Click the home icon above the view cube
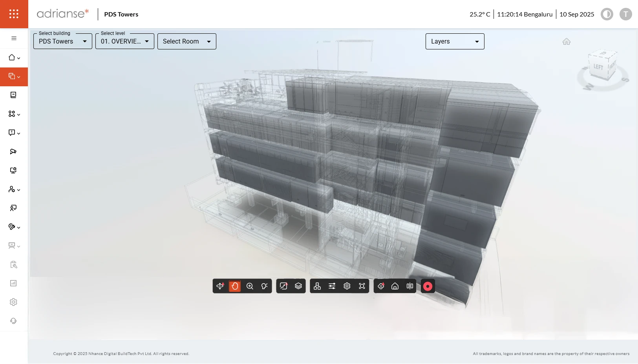This screenshot has height=364, width=638. (x=566, y=42)
